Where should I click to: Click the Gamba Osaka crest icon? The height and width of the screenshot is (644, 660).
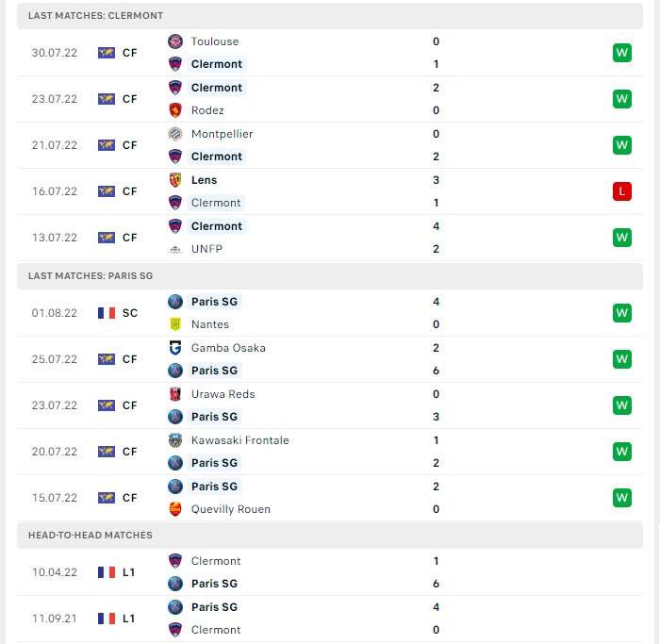(175, 348)
